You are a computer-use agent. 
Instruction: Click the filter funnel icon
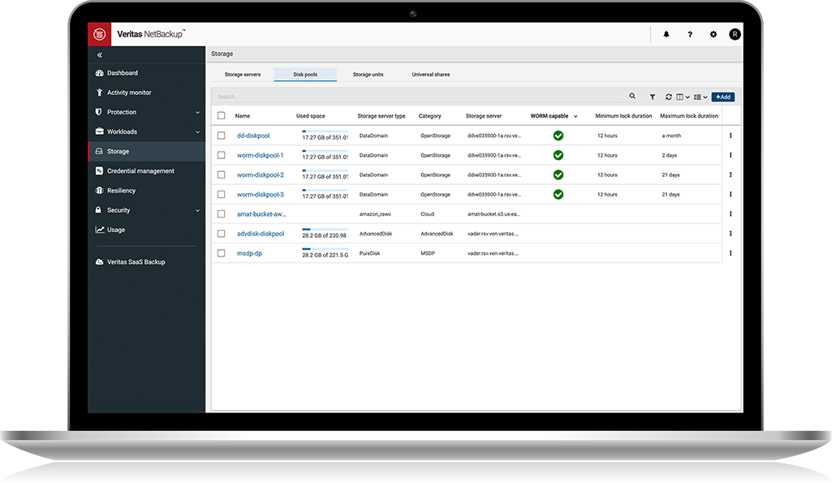[652, 97]
